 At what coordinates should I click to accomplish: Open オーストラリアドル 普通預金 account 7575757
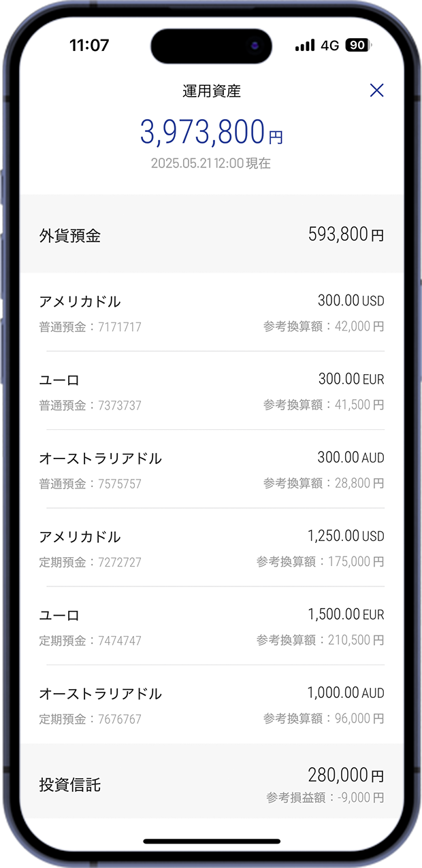click(x=211, y=470)
